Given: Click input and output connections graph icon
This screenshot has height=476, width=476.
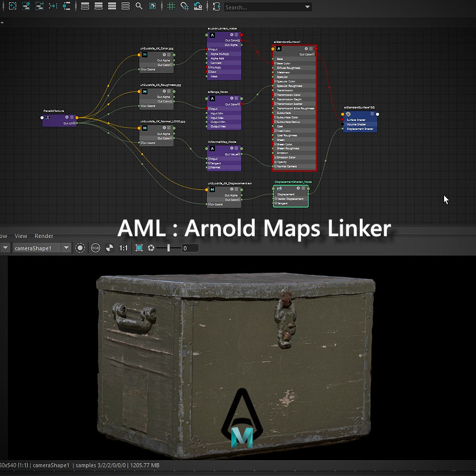Looking at the screenshot, I should (67, 6).
